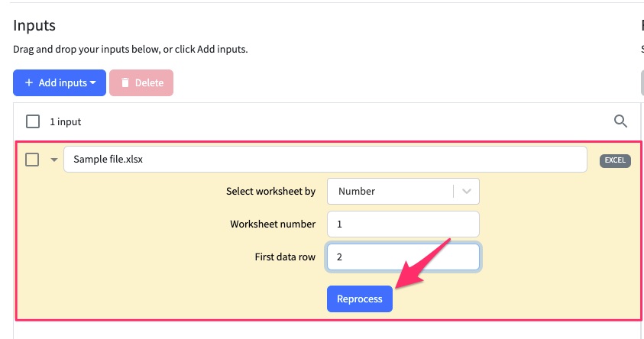The width and height of the screenshot is (644, 339).
Task: Click the Select worksheet by label
Action: (270, 191)
